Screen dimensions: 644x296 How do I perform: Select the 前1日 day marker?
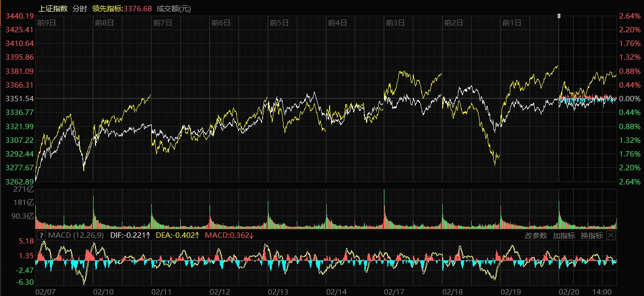point(512,23)
